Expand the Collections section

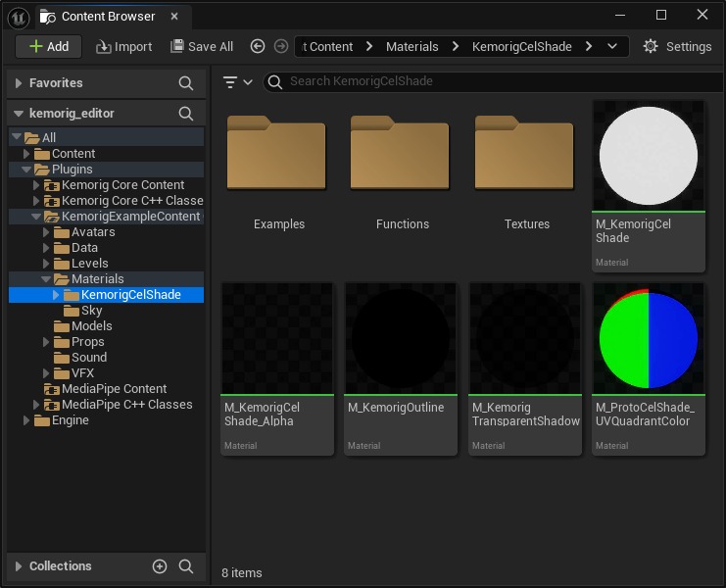19,566
